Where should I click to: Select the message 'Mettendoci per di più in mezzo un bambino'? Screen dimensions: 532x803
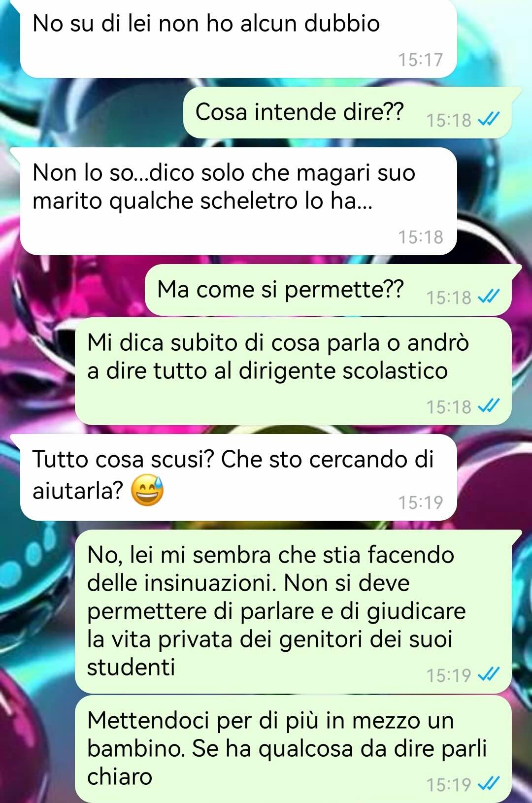click(x=293, y=749)
